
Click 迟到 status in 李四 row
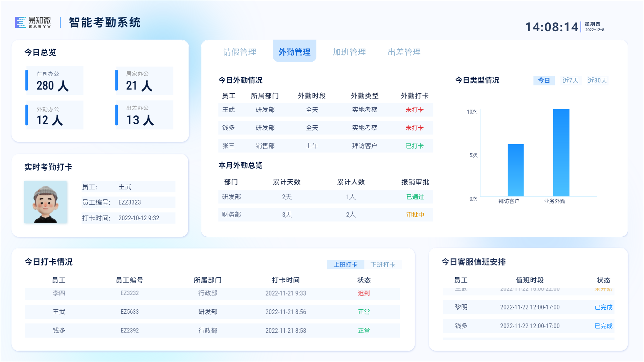click(364, 293)
